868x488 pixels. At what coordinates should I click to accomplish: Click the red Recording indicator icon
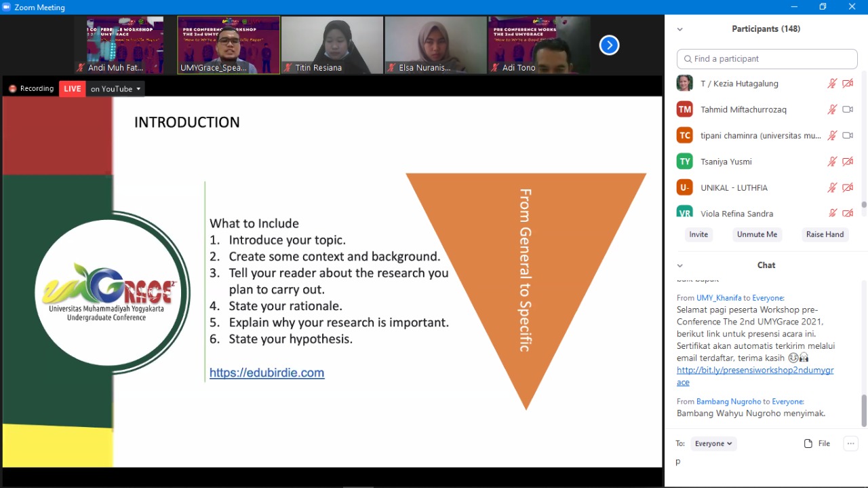coord(12,89)
